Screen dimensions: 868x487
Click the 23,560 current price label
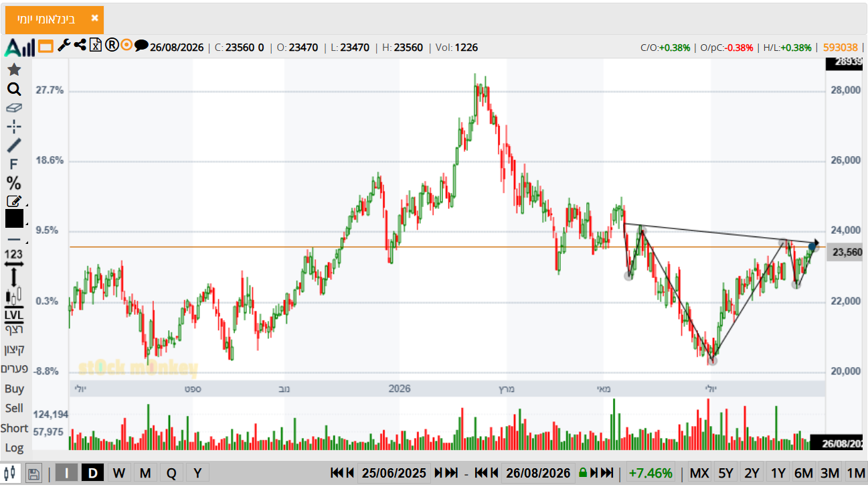point(846,253)
